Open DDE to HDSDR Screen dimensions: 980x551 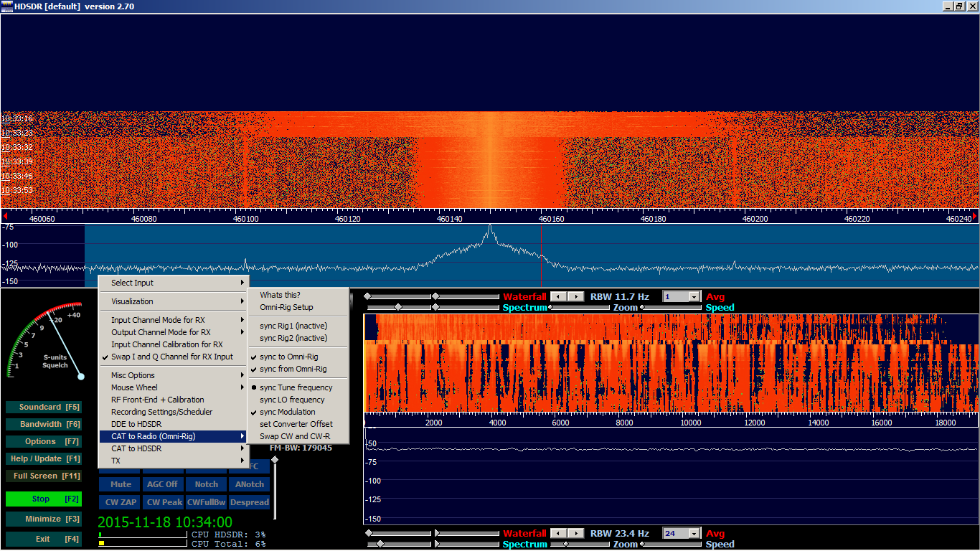[173, 424]
